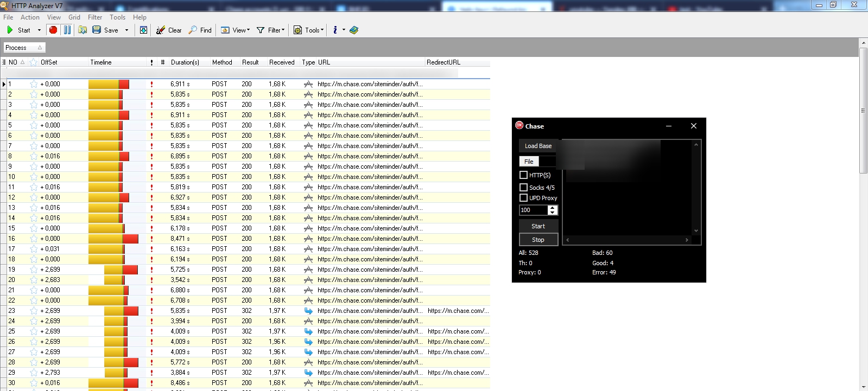868x391 pixels.
Task: Open the Action menu
Action: 30,17
